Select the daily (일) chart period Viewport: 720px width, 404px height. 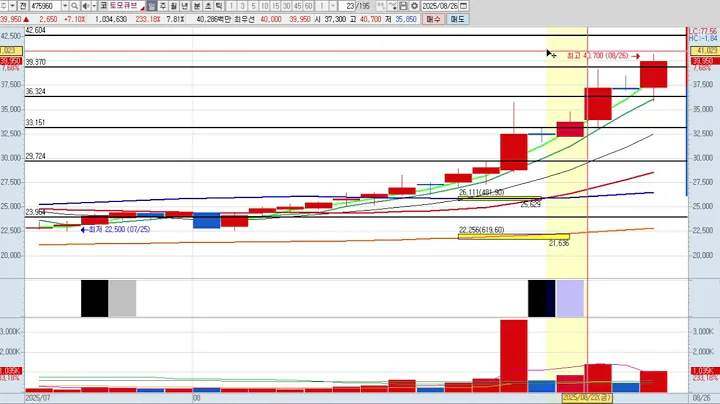152,6
